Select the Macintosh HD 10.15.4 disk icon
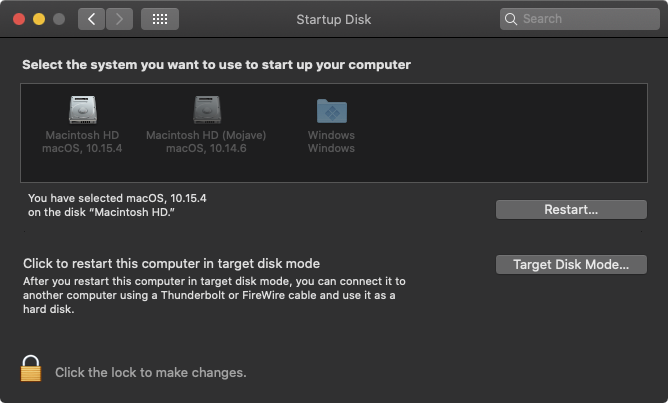Viewport: 668px width, 403px height. [x=83, y=110]
